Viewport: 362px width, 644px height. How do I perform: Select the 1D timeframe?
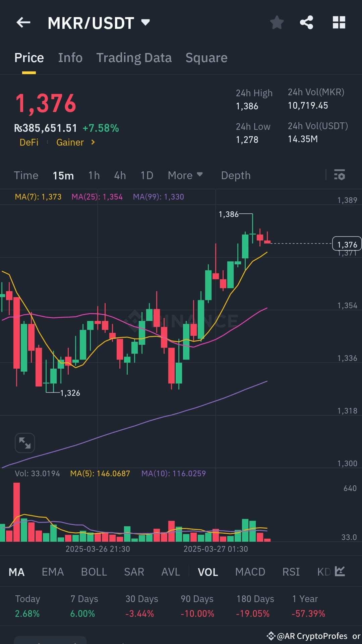(146, 175)
